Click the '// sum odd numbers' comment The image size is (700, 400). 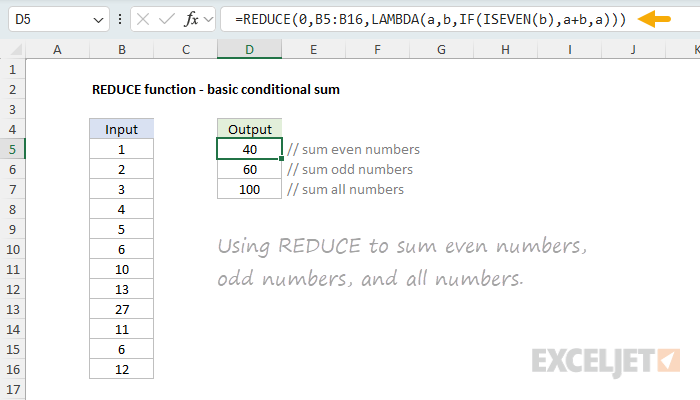pos(350,169)
